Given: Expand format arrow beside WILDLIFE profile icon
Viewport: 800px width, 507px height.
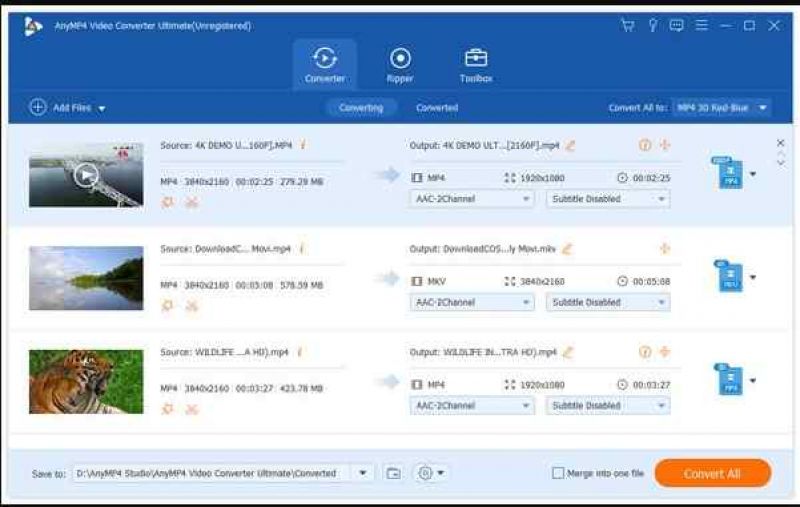Looking at the screenshot, I should click(x=753, y=381).
